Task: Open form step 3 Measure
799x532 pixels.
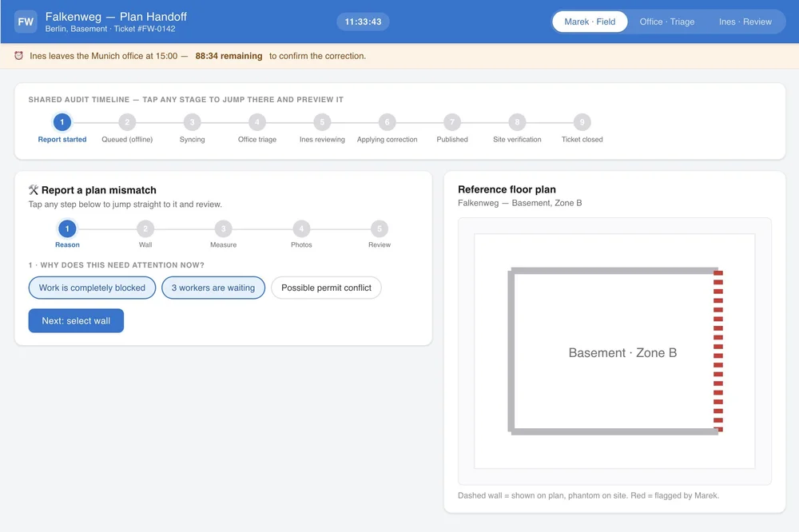Action: [223, 228]
